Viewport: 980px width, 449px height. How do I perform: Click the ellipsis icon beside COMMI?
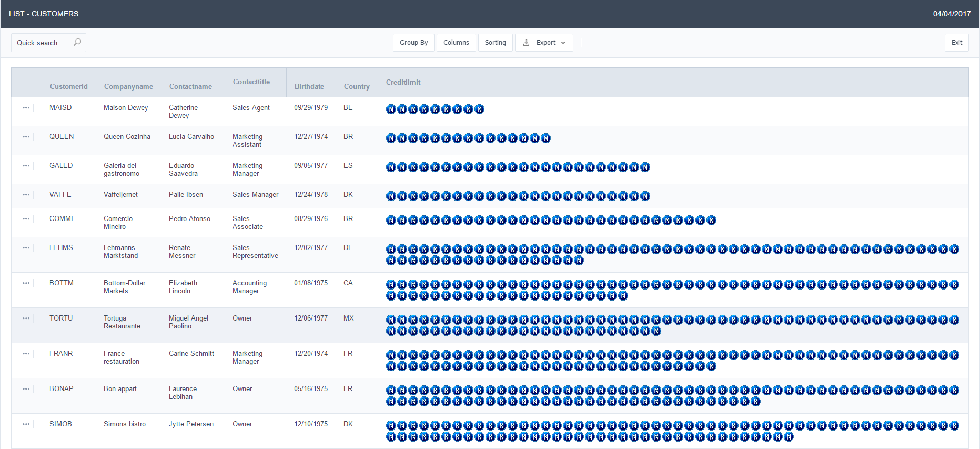[x=26, y=219]
